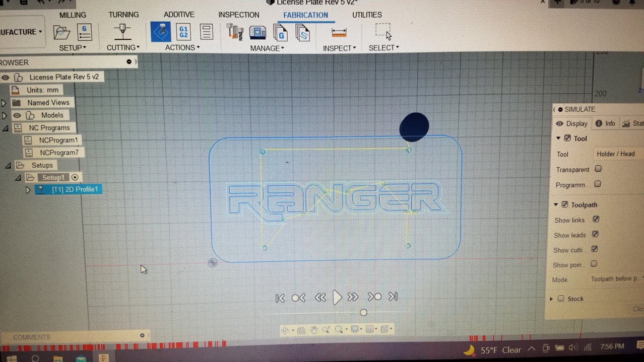Open the SETUP dropdown menu
Screen dimensions: 644x362
tap(73, 48)
